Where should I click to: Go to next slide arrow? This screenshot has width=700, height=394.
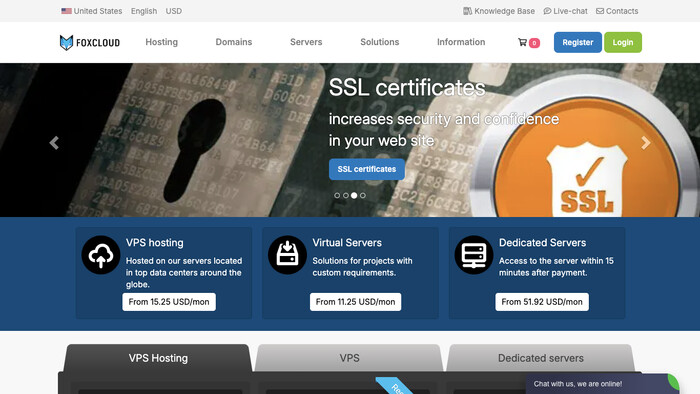(646, 143)
